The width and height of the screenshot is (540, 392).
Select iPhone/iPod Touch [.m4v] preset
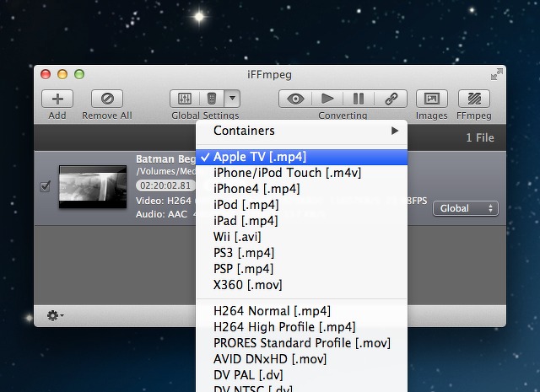pyautogui.click(x=301, y=173)
